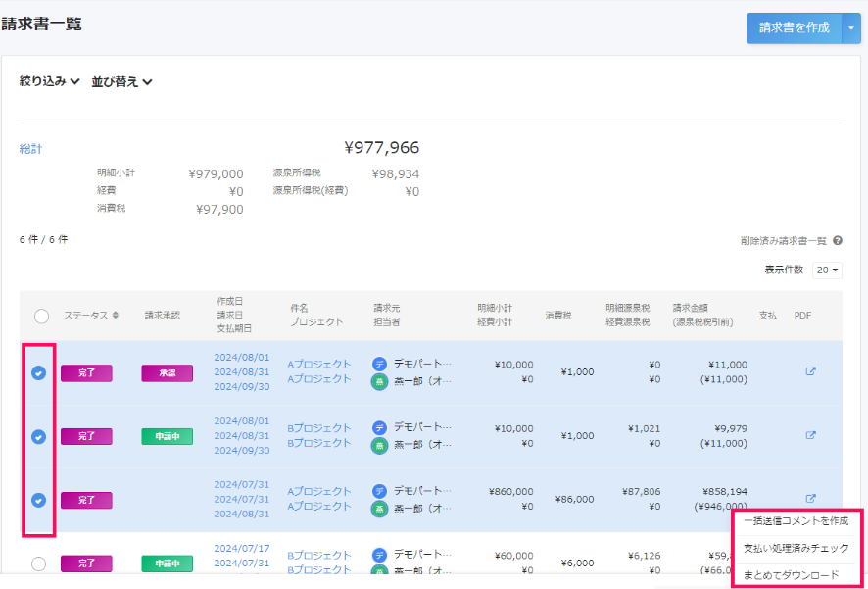Uncheck the 2024/08/01 Aプロジェクト row
The image size is (868, 589).
pyautogui.click(x=39, y=373)
